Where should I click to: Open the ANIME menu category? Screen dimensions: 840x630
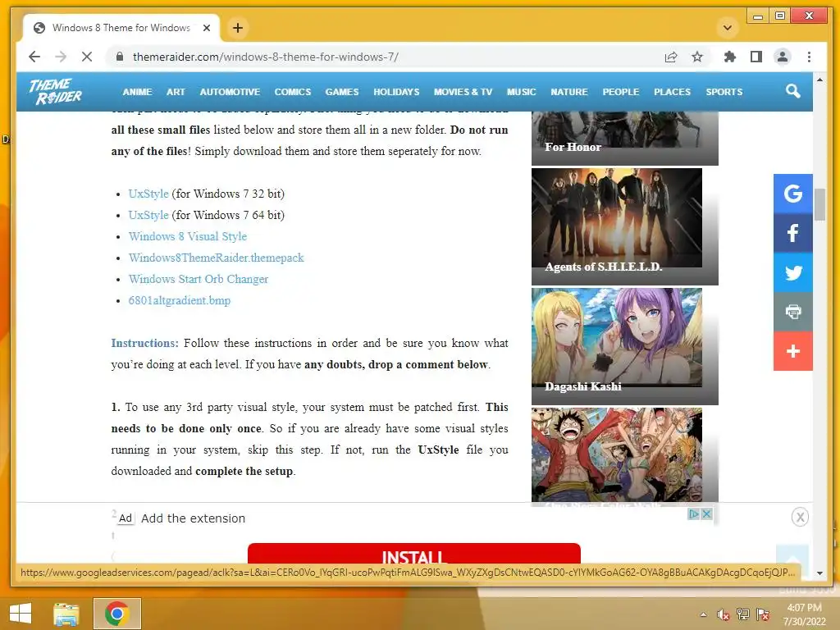pos(137,92)
